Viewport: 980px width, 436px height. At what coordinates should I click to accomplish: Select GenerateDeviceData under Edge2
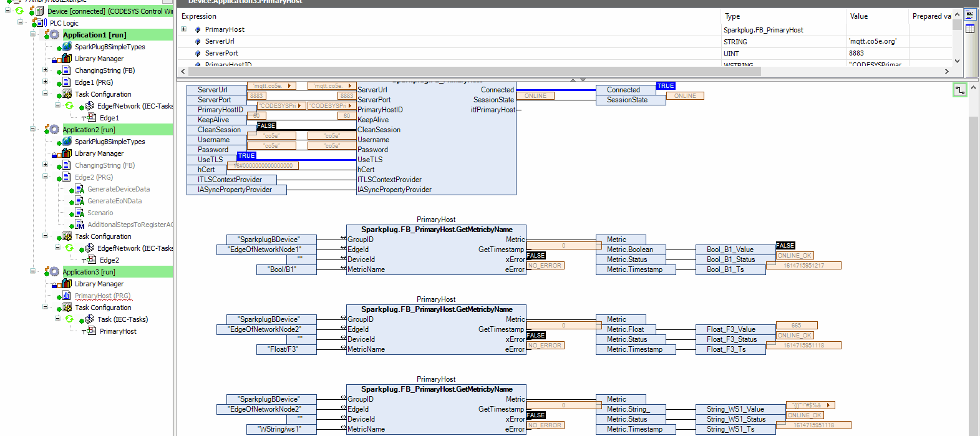pos(118,189)
